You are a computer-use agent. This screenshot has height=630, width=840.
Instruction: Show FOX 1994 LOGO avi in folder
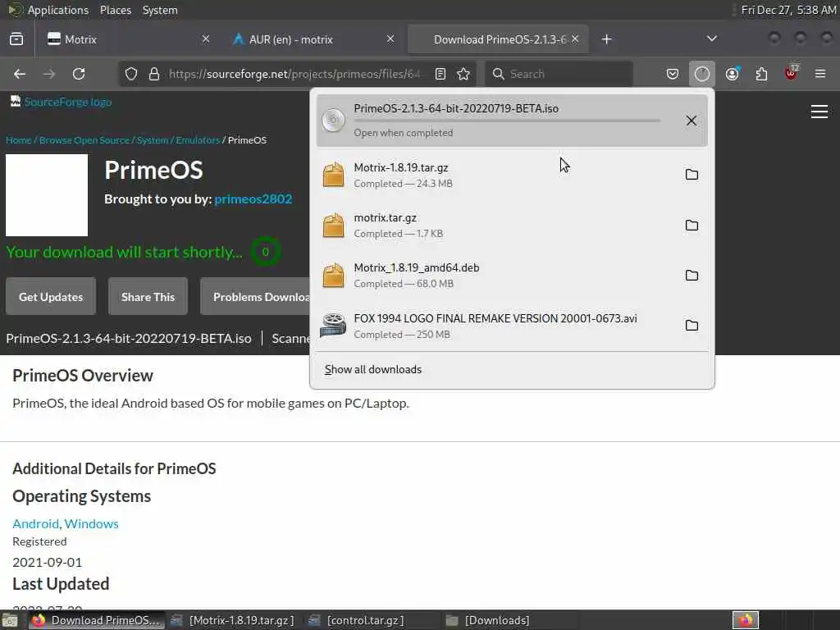(692, 325)
